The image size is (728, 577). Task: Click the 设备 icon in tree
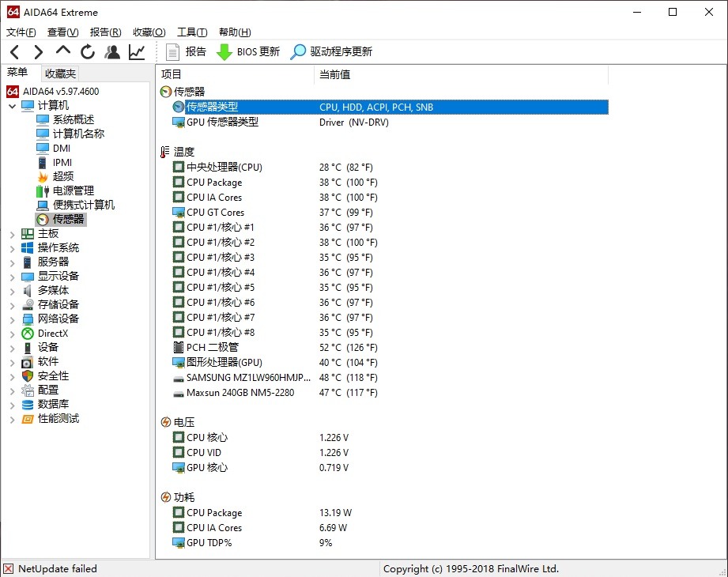pos(28,348)
